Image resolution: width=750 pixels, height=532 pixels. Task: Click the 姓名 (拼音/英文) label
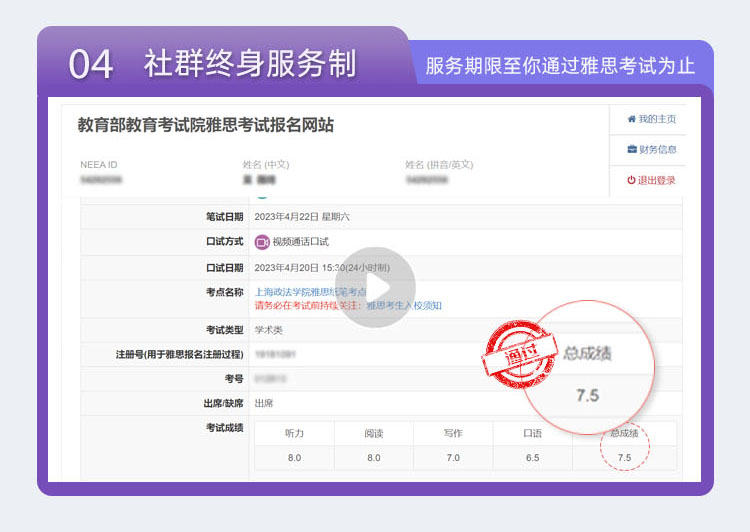tap(439, 165)
